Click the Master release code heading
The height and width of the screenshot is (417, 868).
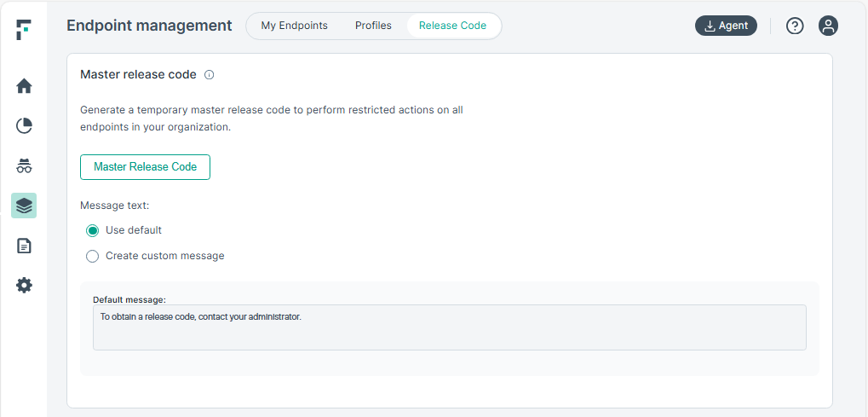138,75
